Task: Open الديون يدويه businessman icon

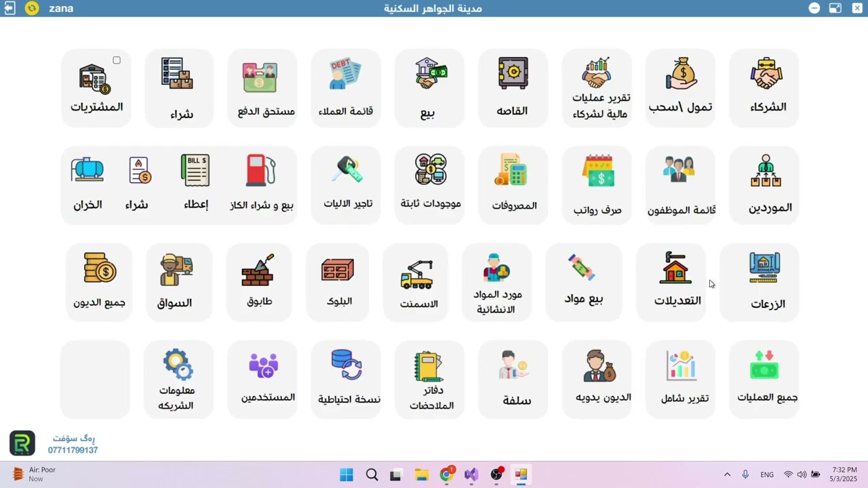Action: [x=599, y=366]
